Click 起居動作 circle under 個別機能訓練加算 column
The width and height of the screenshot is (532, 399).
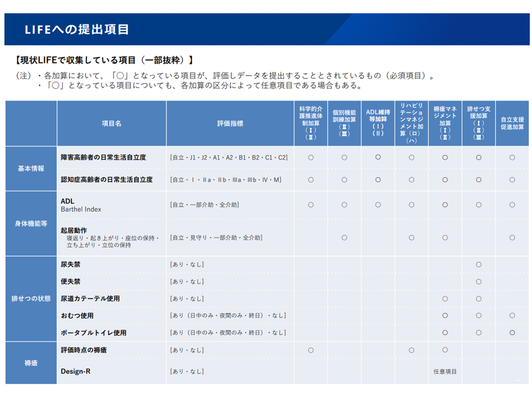[344, 238]
